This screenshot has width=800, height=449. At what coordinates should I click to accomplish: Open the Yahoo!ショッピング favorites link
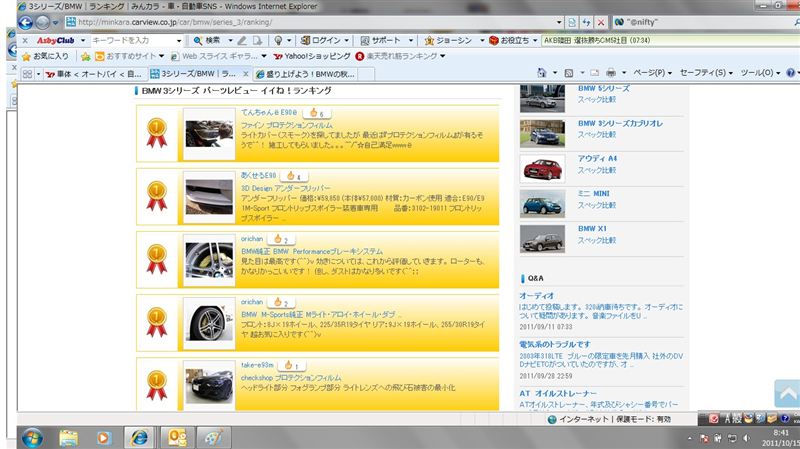click(x=312, y=56)
